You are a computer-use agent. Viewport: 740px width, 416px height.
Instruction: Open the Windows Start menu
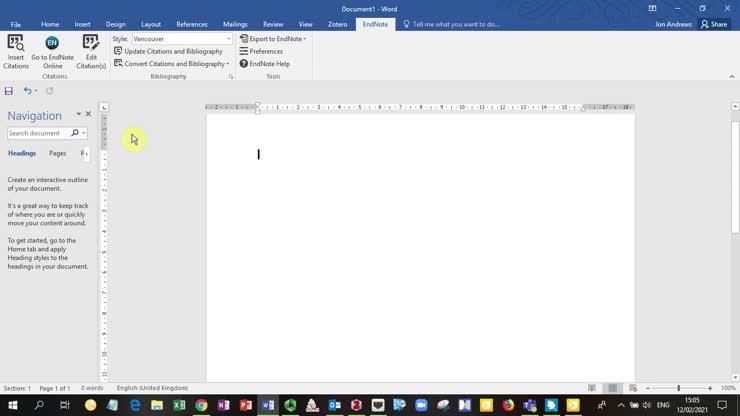click(13, 405)
